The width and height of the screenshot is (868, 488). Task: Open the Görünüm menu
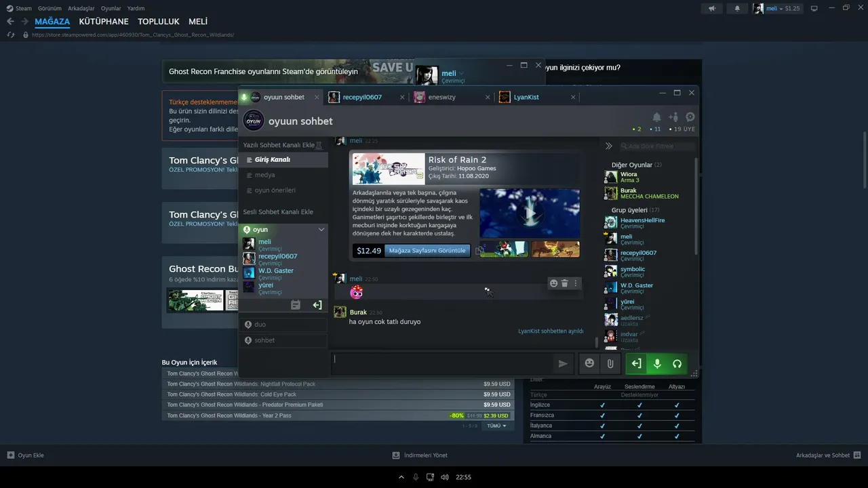50,8
